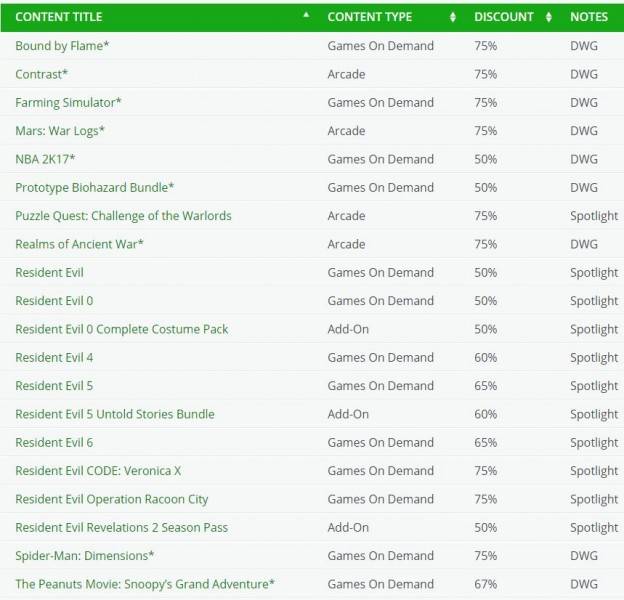Screen dimensions: 624x600
Task: Select Spotlight note in Puzzle Quest row
Action: coord(594,216)
